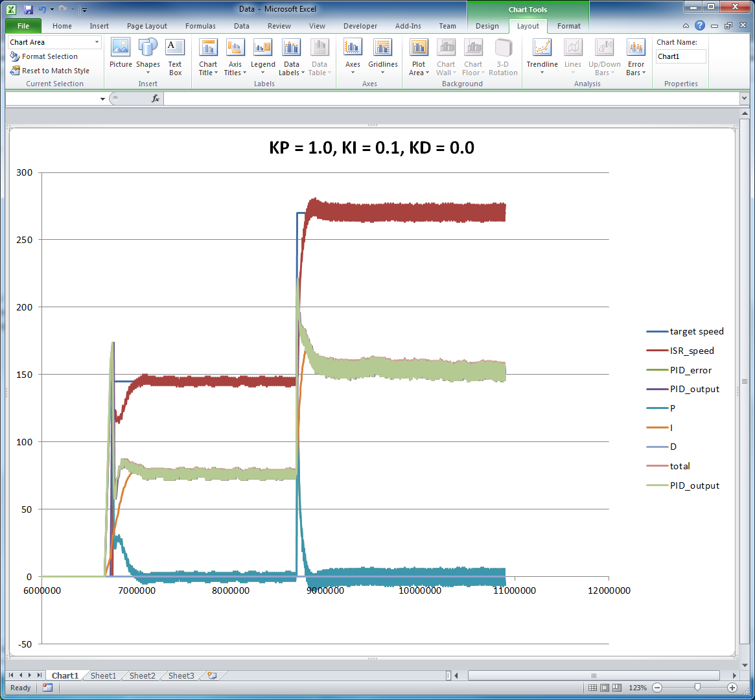Switch to the Home tab
The image size is (755, 700).
62,26
